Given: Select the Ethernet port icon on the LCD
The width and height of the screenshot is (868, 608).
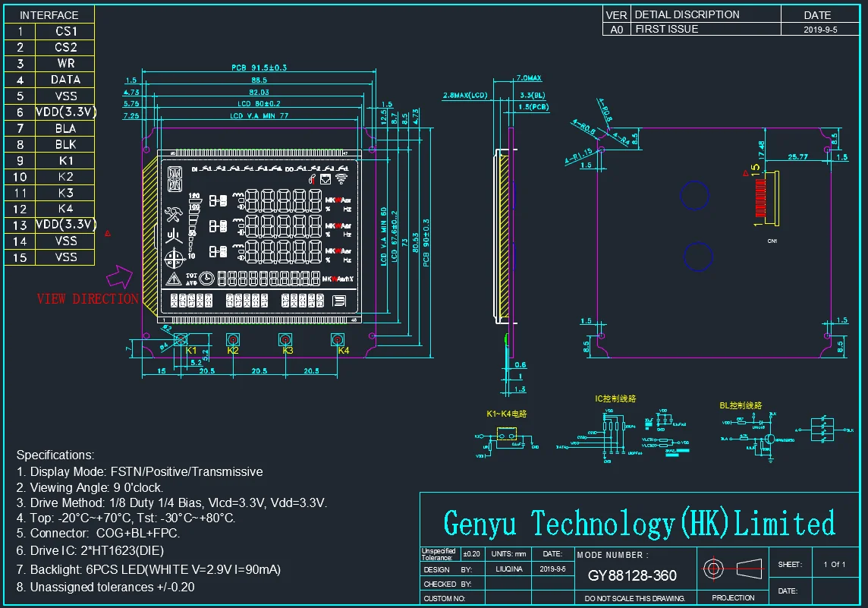Looking at the screenshot, I should 326,180.
